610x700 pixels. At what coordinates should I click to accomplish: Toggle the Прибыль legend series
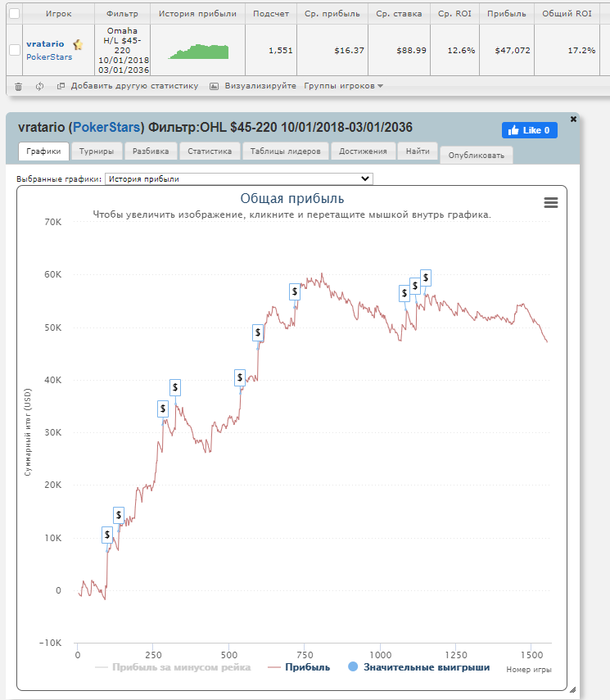[299, 667]
